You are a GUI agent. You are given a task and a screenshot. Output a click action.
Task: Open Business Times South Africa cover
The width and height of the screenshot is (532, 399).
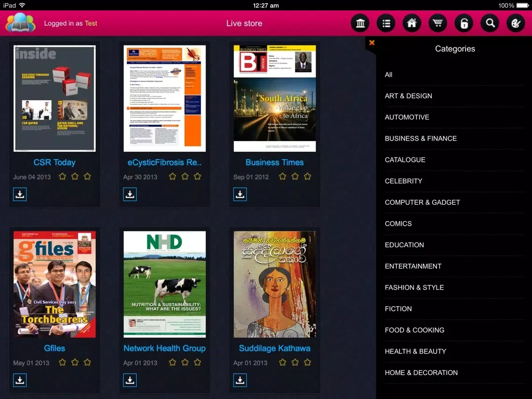274,98
